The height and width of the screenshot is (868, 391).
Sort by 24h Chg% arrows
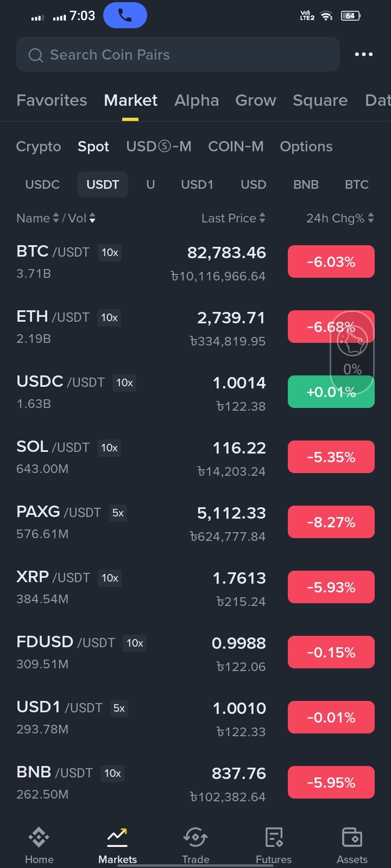(x=371, y=218)
